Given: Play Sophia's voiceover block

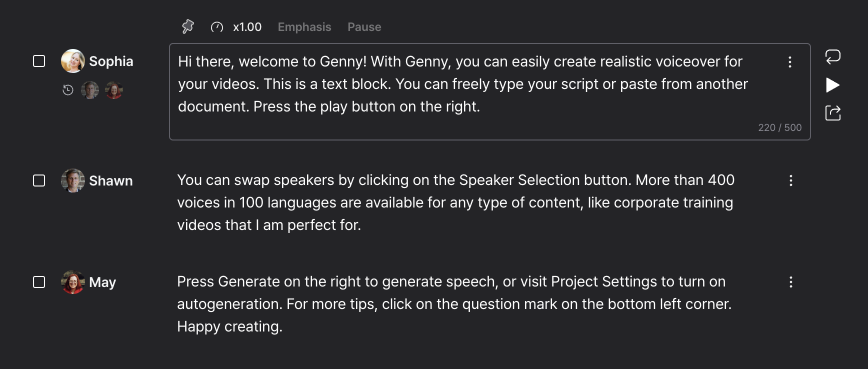Looking at the screenshot, I should click(x=832, y=85).
